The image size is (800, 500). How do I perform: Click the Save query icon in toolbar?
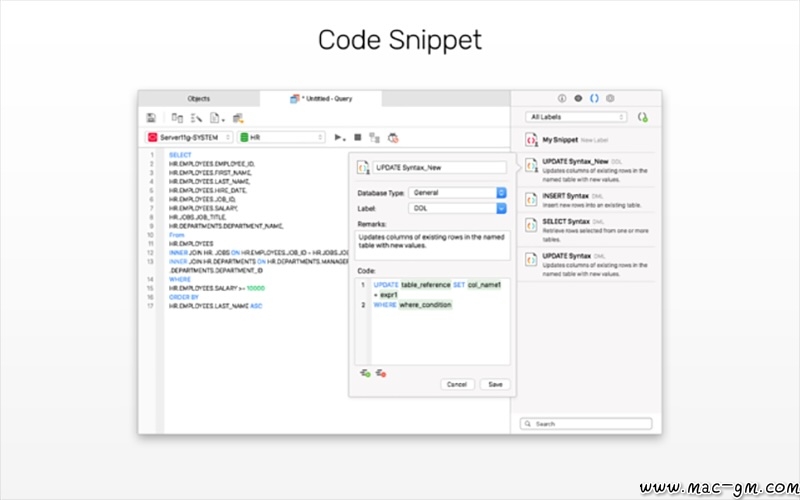pyautogui.click(x=151, y=118)
